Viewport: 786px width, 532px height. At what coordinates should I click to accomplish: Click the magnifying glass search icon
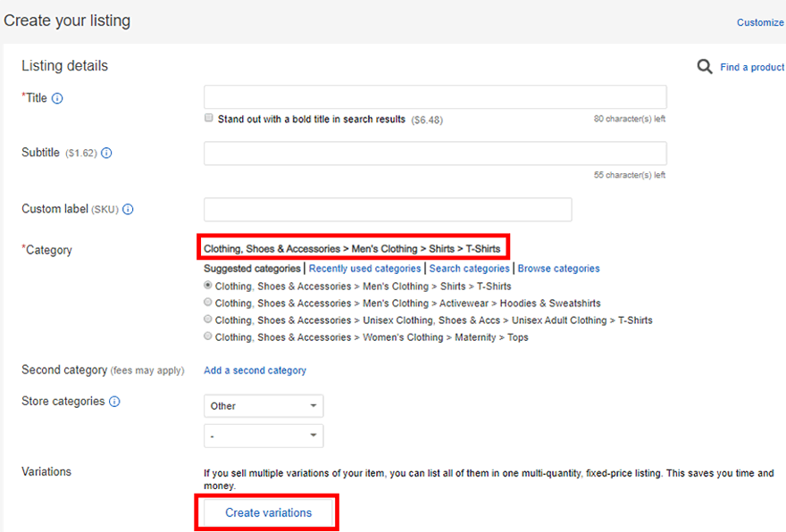705,67
